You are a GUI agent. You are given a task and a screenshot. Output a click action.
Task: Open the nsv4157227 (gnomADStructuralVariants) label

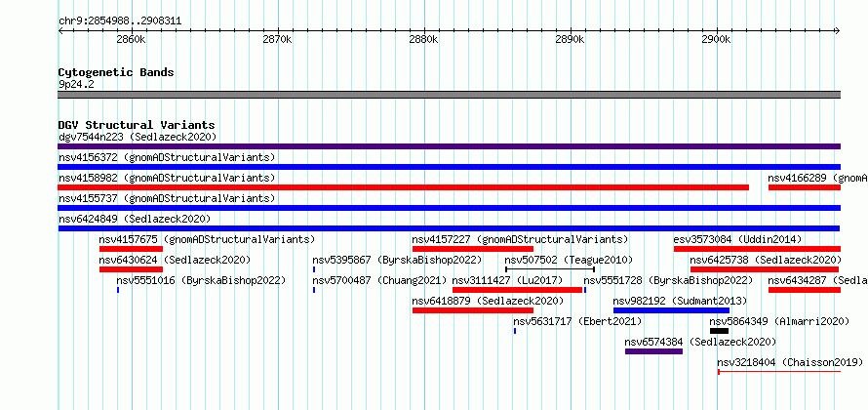tap(521, 239)
